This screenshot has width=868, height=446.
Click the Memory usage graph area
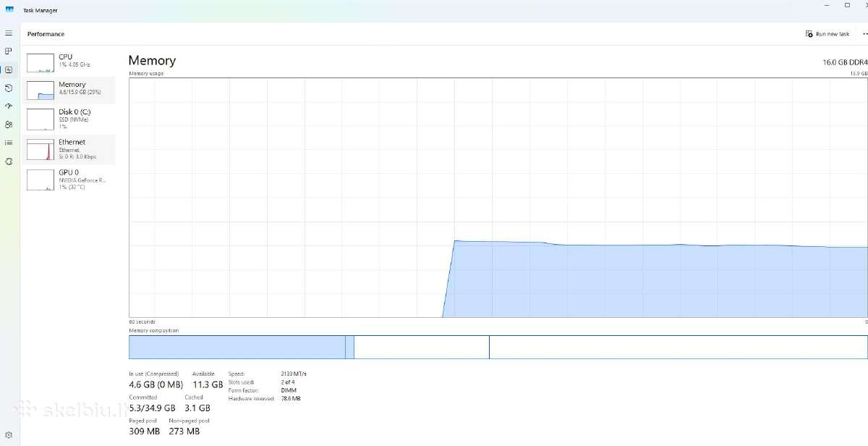coord(498,198)
